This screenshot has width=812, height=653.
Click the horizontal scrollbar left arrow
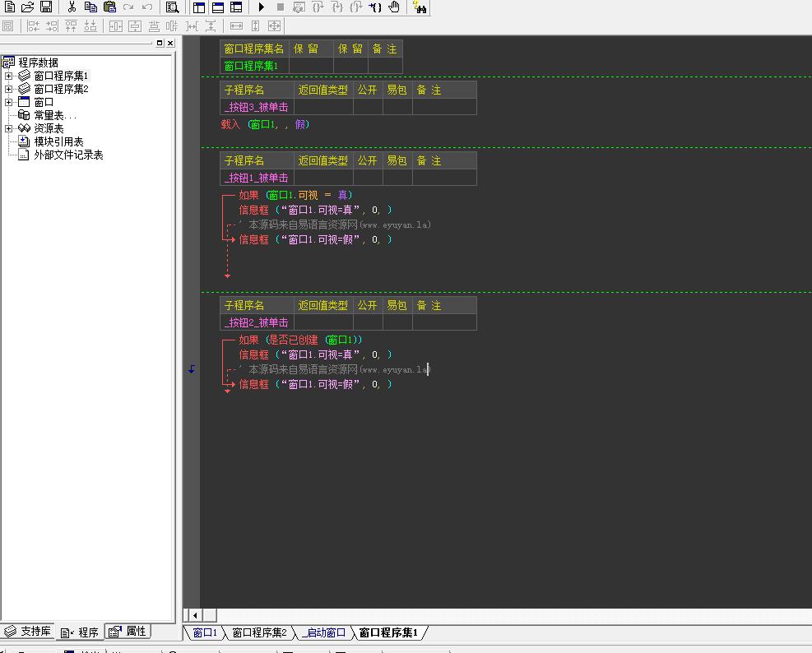click(195, 616)
